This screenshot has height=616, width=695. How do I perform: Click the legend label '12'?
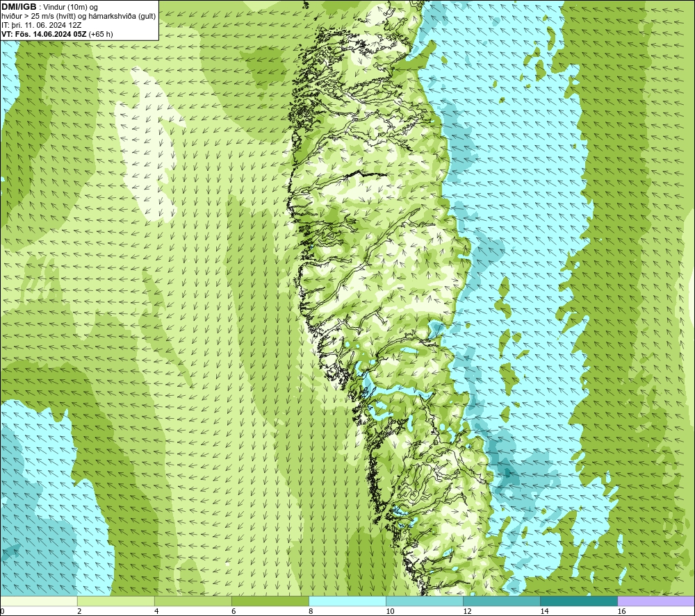tap(467, 611)
